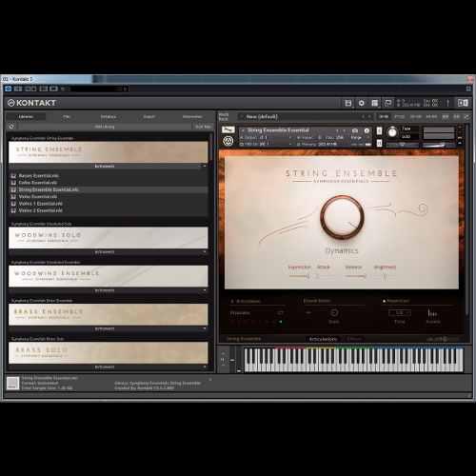The image size is (476, 476).
Task: Open the Woodwind Solo library banner
Action: coord(109,238)
